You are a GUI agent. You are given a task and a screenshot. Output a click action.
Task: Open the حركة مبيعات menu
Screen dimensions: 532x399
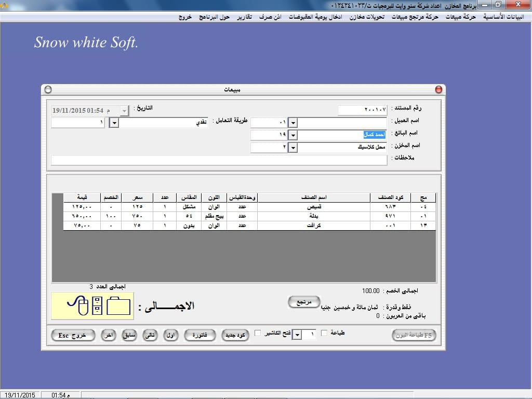click(x=460, y=17)
